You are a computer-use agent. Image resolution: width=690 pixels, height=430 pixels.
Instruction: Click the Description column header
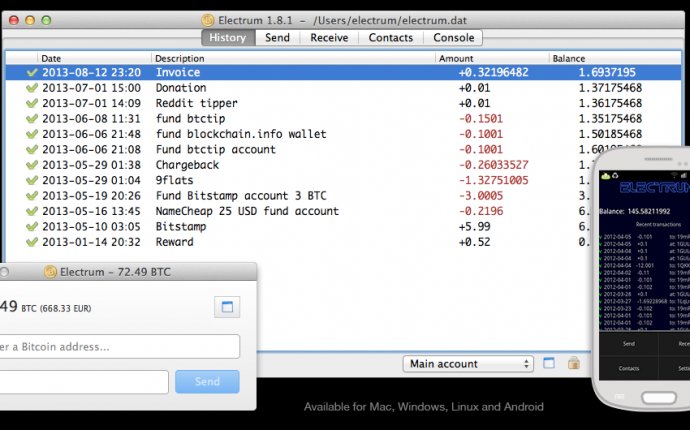tap(294, 59)
